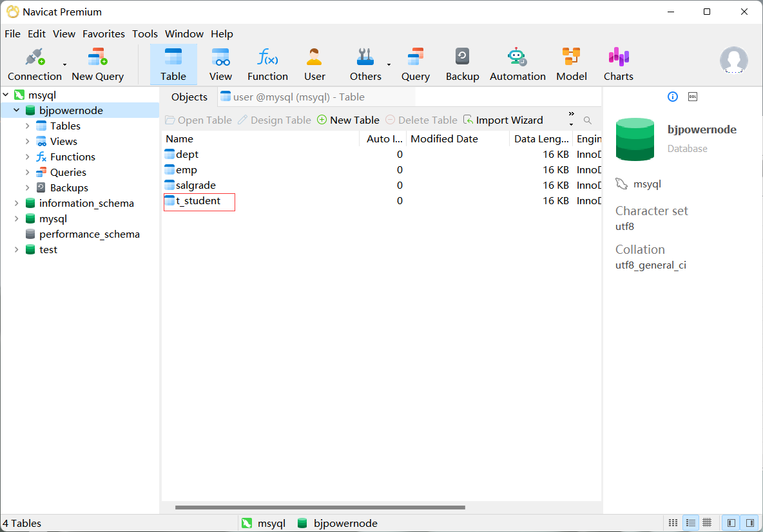Viewport: 763px width, 532px height.
Task: Open the Others toolbar dropdown arrow
Action: pyautogui.click(x=389, y=64)
